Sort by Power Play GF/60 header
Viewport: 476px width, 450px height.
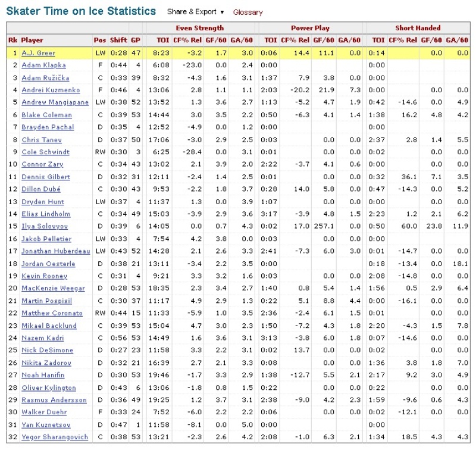click(324, 40)
